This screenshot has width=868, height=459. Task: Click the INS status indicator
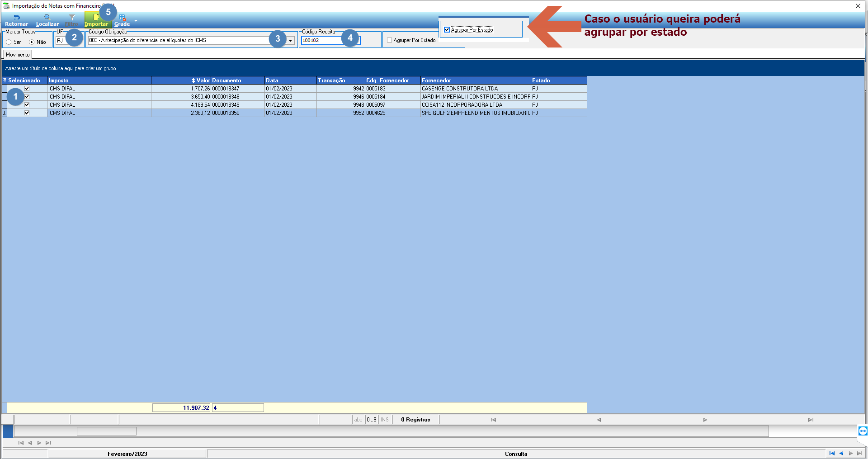pyautogui.click(x=385, y=420)
